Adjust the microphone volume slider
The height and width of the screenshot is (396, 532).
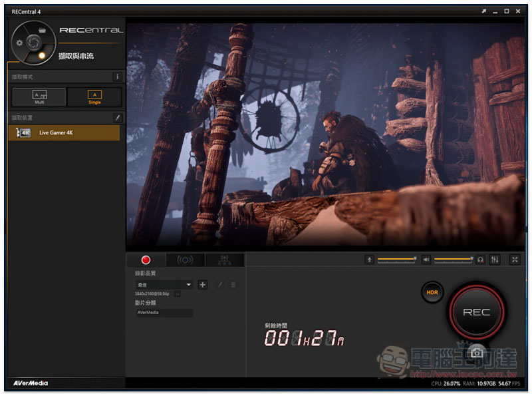point(396,260)
